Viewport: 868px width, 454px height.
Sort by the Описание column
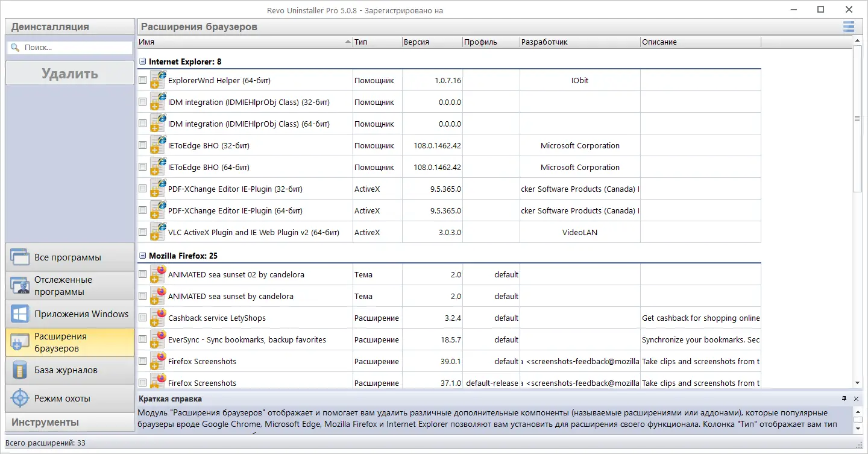coord(700,42)
